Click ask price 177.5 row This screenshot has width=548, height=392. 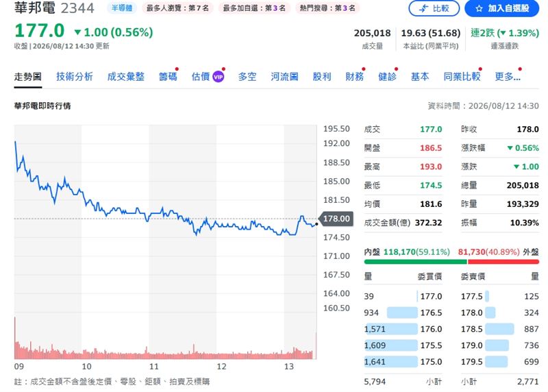click(500, 297)
